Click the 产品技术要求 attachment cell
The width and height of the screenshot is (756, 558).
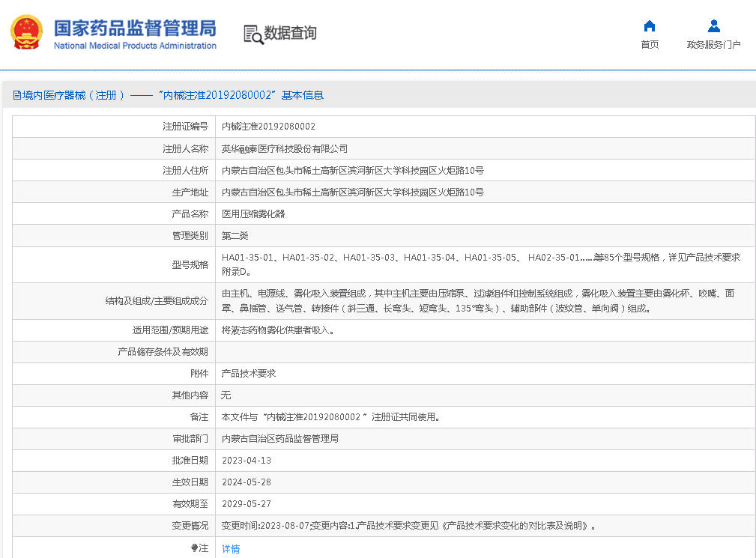pyautogui.click(x=249, y=373)
